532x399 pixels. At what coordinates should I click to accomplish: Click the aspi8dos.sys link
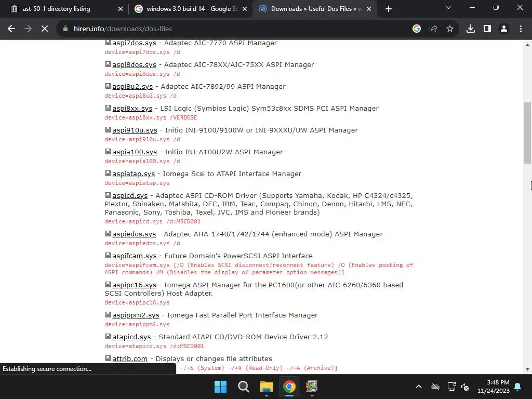135,64
